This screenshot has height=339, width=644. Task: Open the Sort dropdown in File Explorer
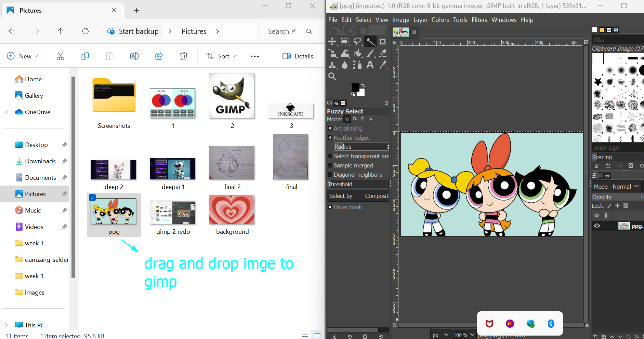click(x=221, y=56)
